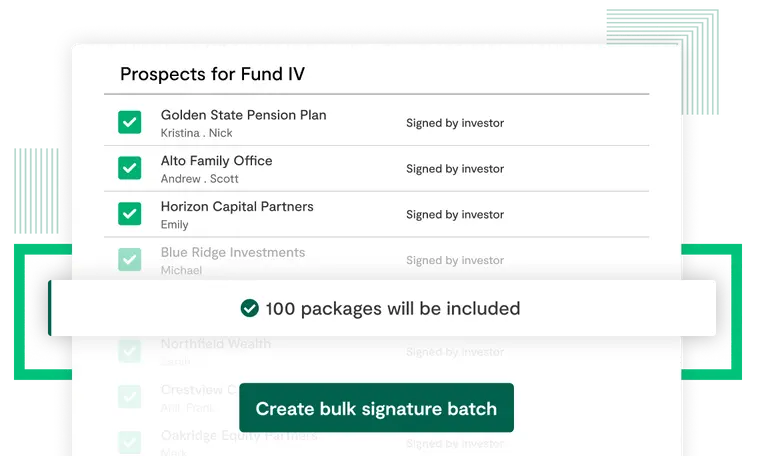
Task: Uncheck the Alto Family Office checkbox
Action: point(130,168)
